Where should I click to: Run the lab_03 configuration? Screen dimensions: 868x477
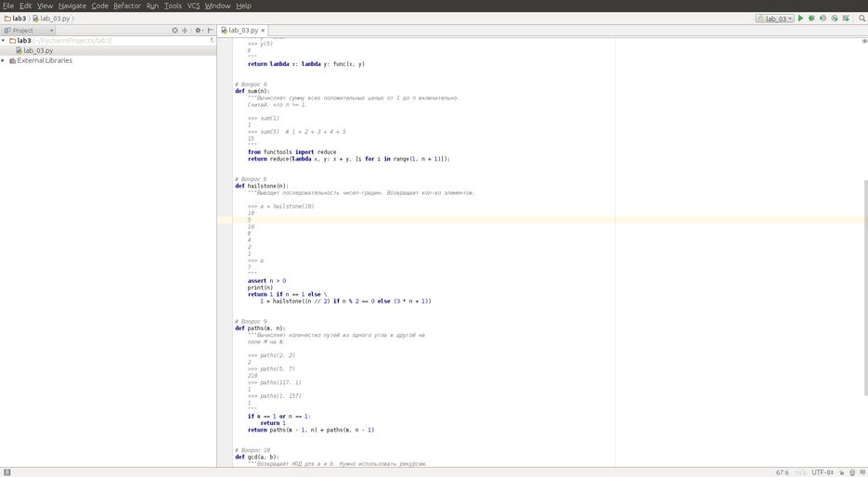tap(800, 19)
